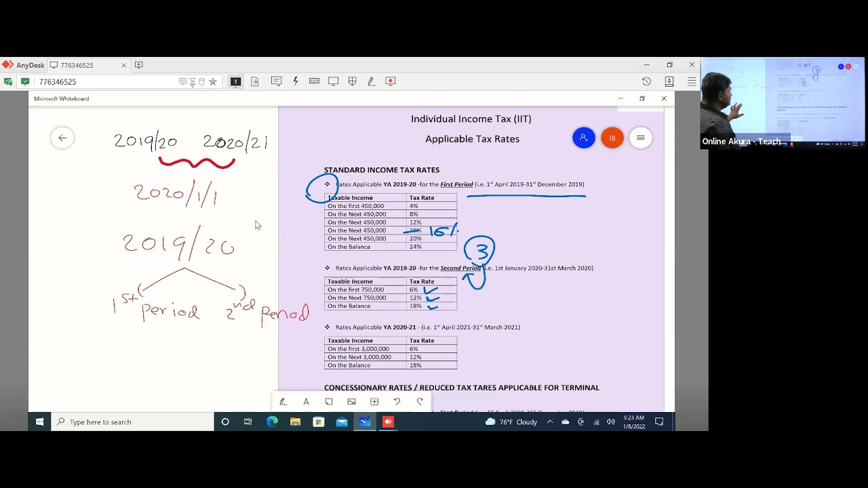Open AnyDesk keyboard settings icon
This screenshot has width=868, height=488.
click(314, 81)
